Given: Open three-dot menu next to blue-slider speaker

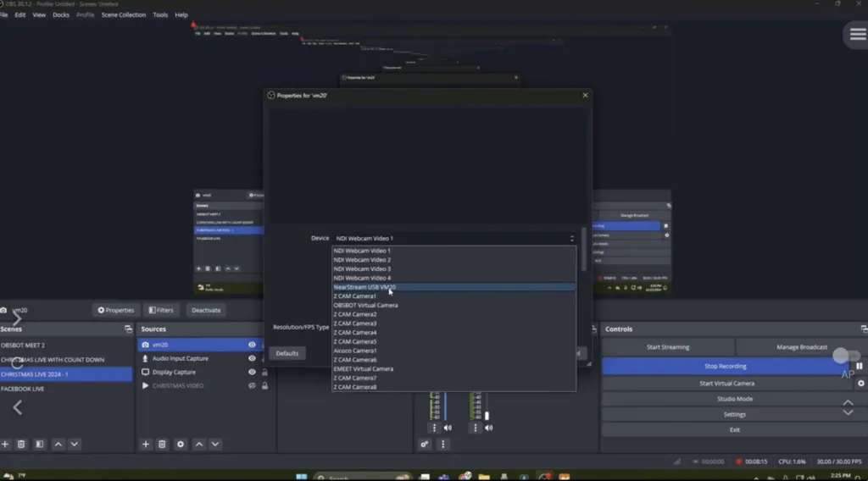Looking at the screenshot, I should pyautogui.click(x=434, y=428).
